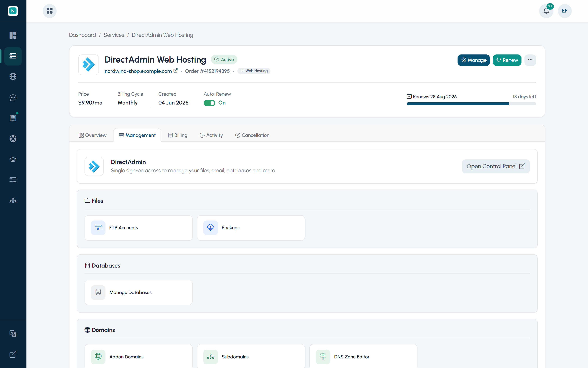This screenshot has width=588, height=368.
Task: Click the Files section heading
Action: click(x=94, y=201)
